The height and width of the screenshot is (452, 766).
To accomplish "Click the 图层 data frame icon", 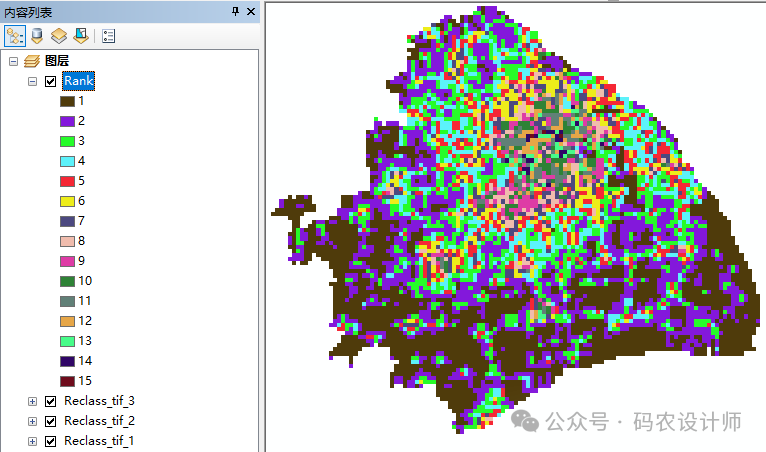I will pyautogui.click(x=32, y=62).
